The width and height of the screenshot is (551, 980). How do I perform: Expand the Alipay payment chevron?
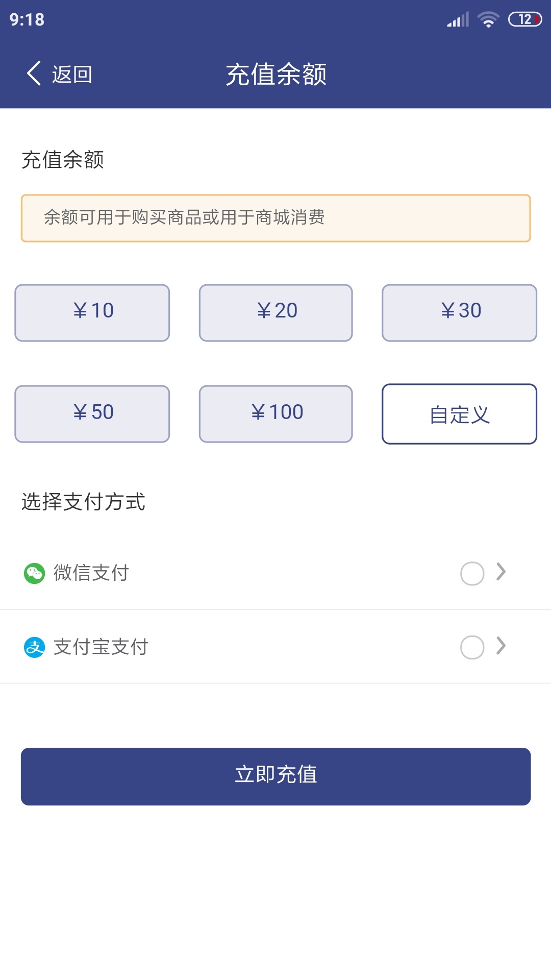(501, 646)
